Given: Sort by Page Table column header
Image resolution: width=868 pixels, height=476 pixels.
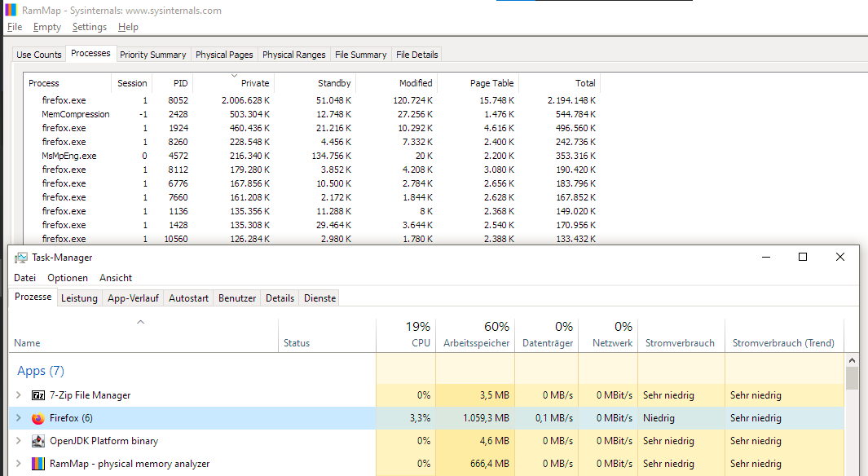Looking at the screenshot, I should click(x=478, y=83).
